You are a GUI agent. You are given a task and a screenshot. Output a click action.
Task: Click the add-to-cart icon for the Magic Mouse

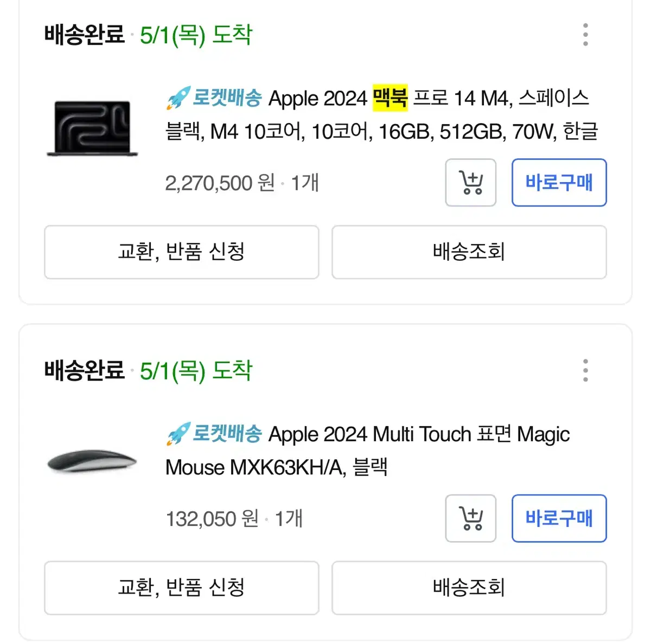click(470, 518)
